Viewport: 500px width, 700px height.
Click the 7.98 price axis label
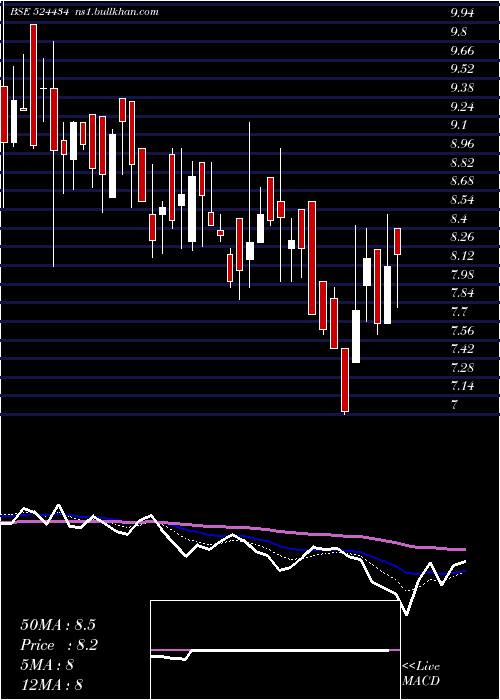point(462,274)
